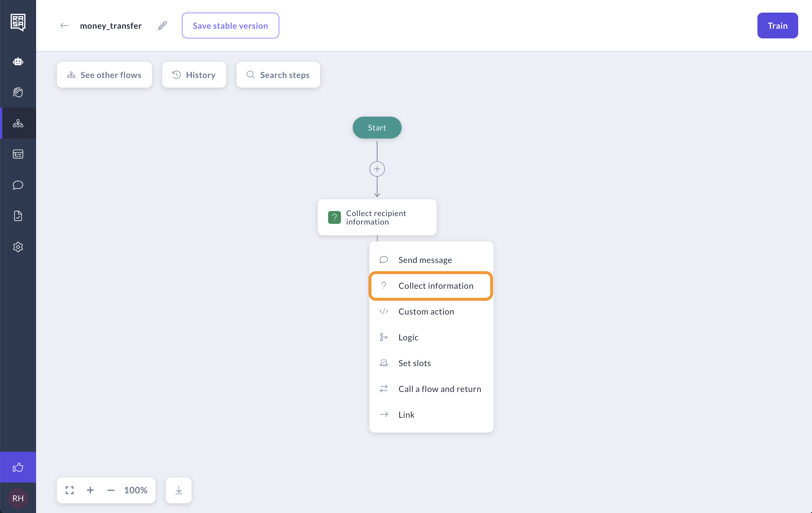The height and width of the screenshot is (513, 812).
Task: Open the Search steps field
Action: point(278,75)
